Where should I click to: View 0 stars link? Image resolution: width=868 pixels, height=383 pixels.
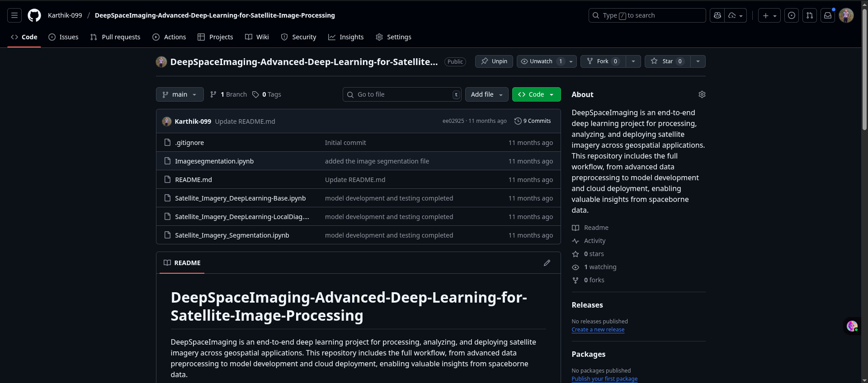[588, 254]
